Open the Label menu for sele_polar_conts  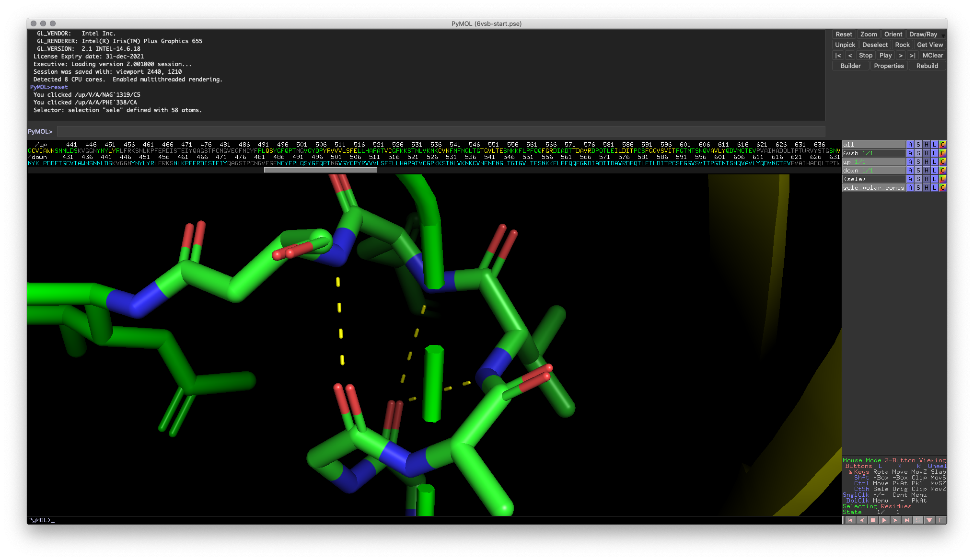coord(934,188)
